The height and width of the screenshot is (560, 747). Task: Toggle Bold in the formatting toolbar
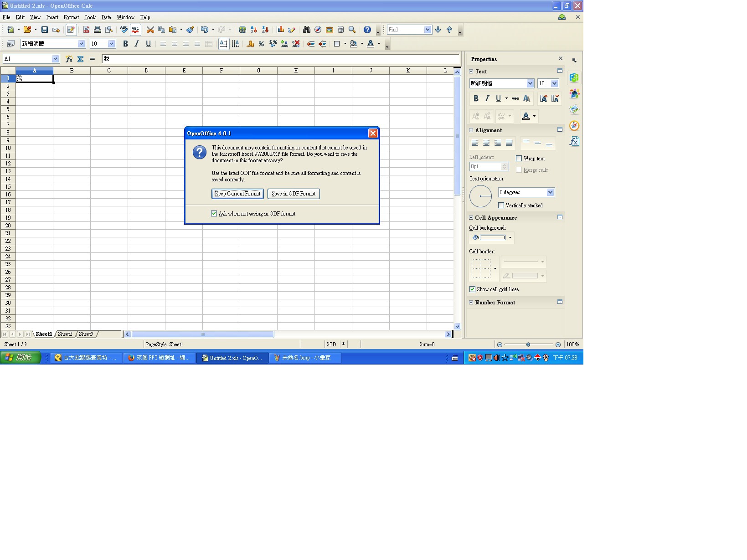(x=125, y=44)
